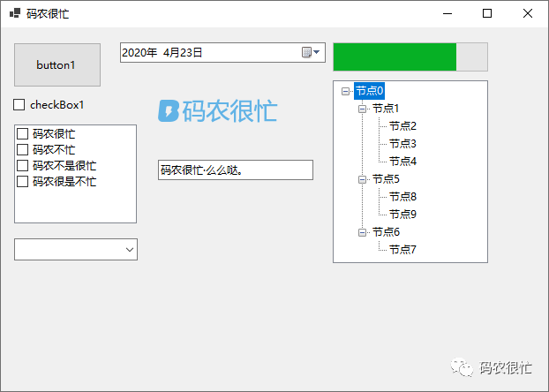Check the 码农不是很忙 list item
The image size is (549, 392).
pyautogui.click(x=22, y=165)
